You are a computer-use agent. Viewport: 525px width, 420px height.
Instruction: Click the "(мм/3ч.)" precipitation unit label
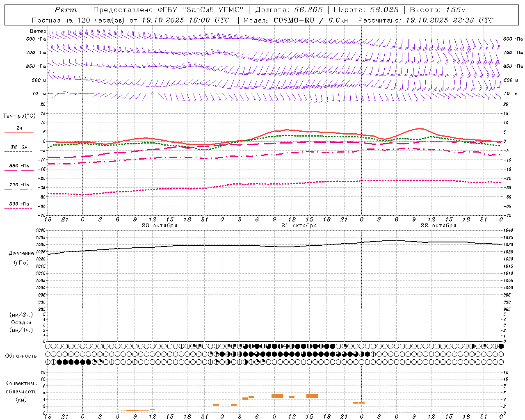(21, 315)
